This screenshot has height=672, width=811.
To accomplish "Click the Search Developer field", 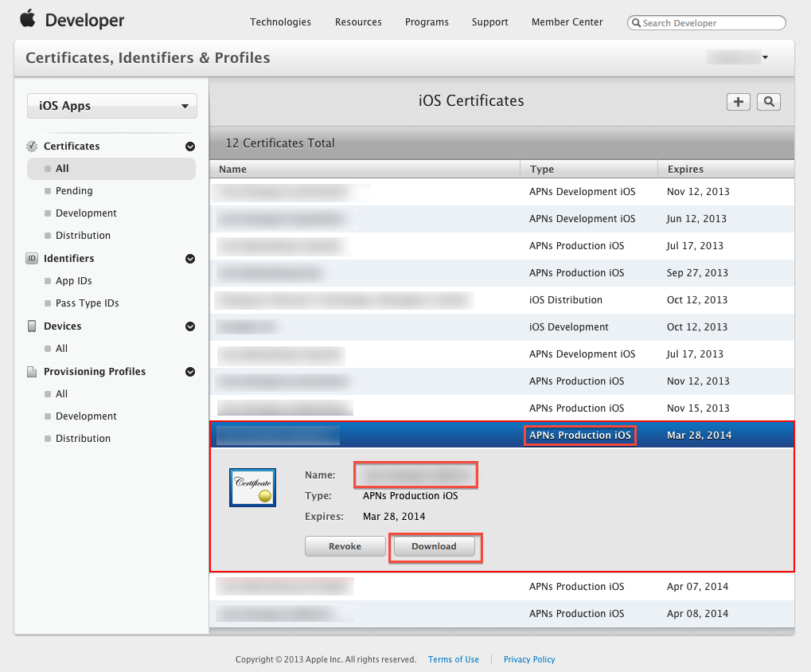I will [711, 23].
